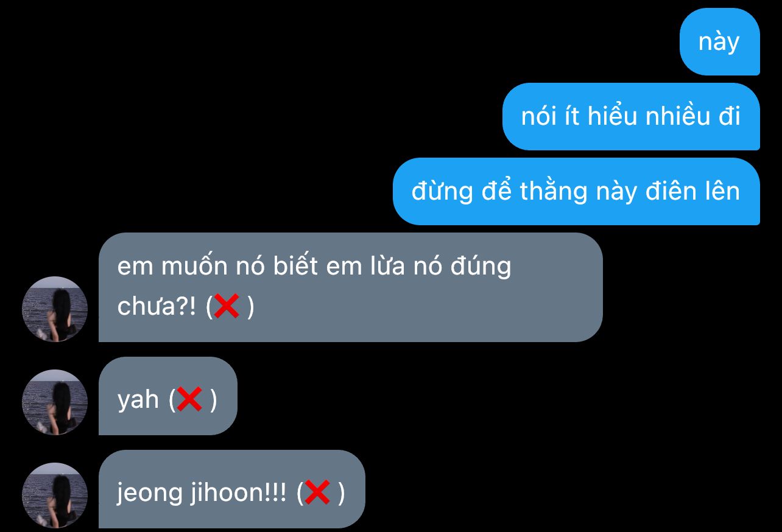The height and width of the screenshot is (532, 782).
Task: Tap the avatar beside the "jeong jihoon!!!" message
Action: [x=55, y=495]
